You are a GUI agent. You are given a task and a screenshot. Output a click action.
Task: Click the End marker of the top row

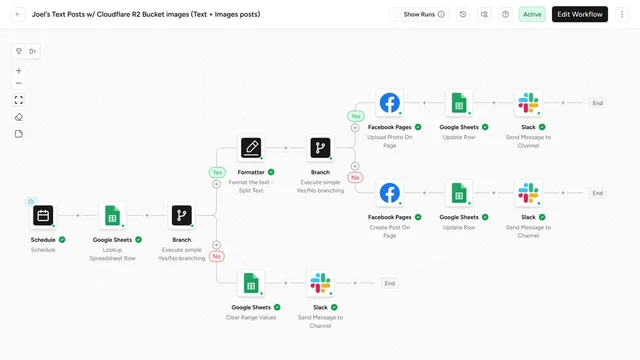coord(598,103)
